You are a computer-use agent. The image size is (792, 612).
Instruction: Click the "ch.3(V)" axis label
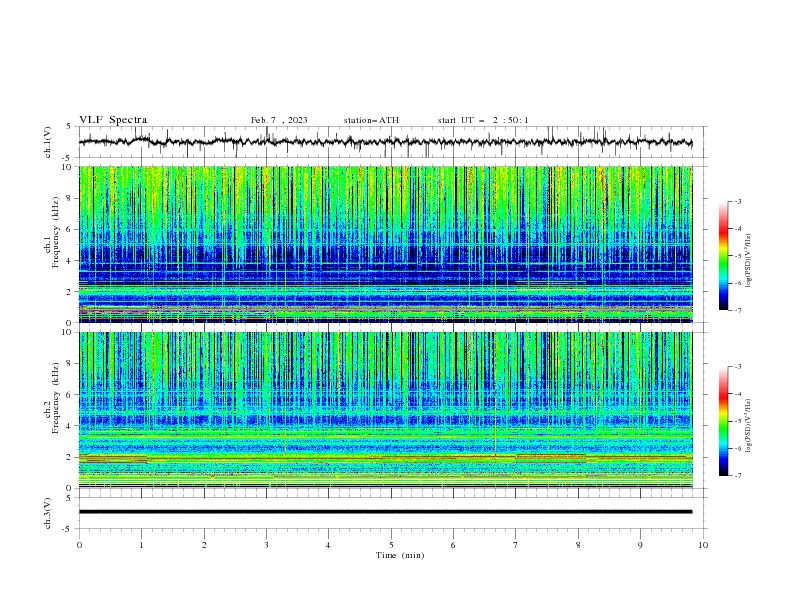pos(48,513)
